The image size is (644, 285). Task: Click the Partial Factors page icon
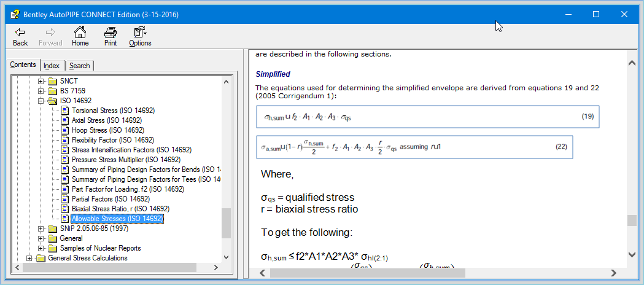[65, 199]
